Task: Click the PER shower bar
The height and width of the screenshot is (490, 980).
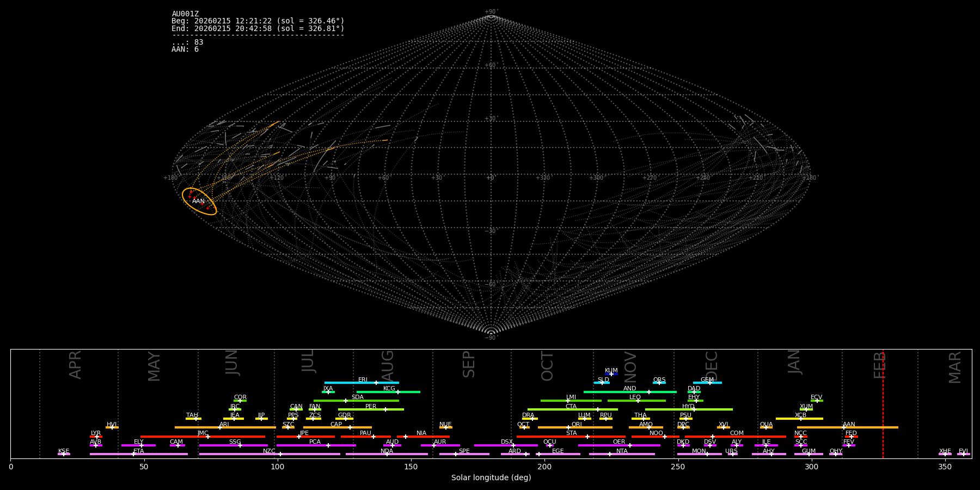Action: (371, 409)
